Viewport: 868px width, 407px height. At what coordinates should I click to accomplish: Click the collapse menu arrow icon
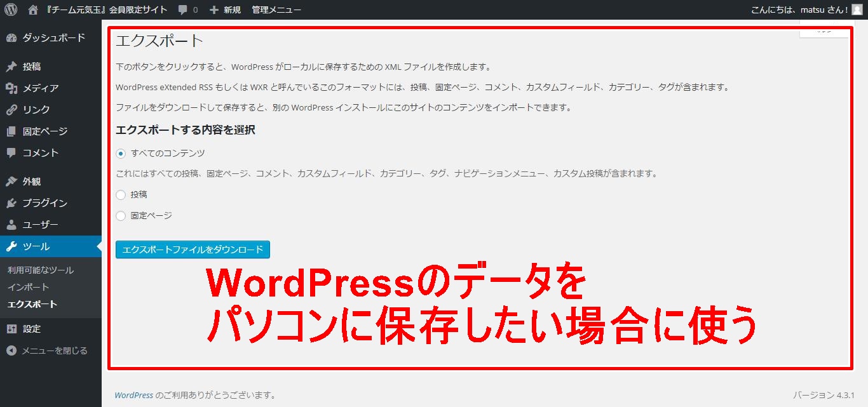point(11,350)
